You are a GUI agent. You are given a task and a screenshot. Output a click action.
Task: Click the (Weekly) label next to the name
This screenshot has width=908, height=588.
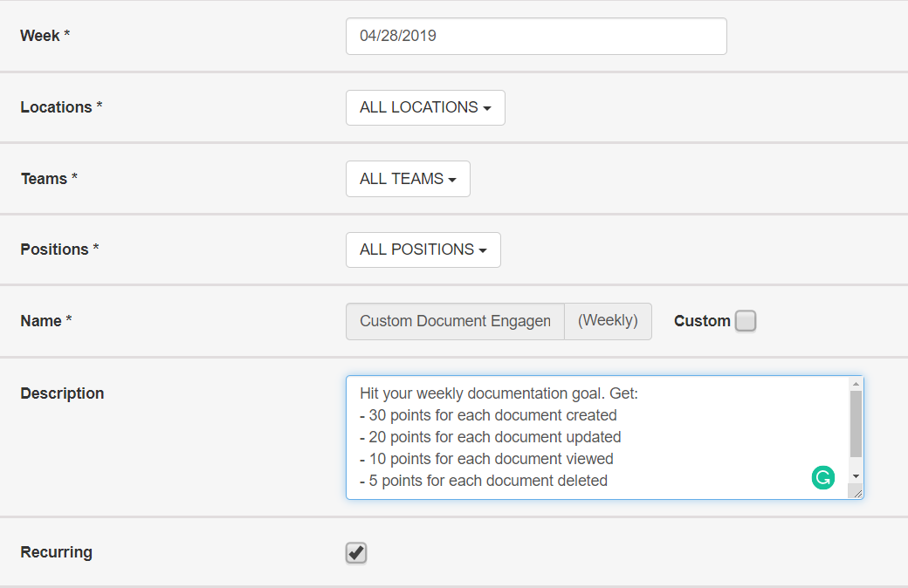pyautogui.click(x=608, y=321)
